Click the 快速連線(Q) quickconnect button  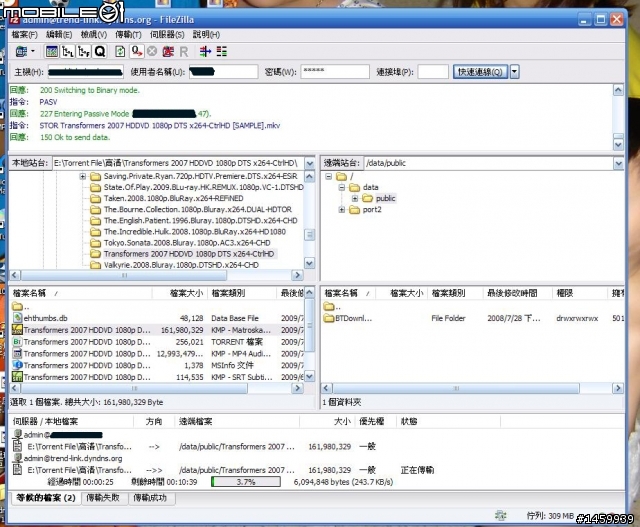pyautogui.click(x=480, y=72)
